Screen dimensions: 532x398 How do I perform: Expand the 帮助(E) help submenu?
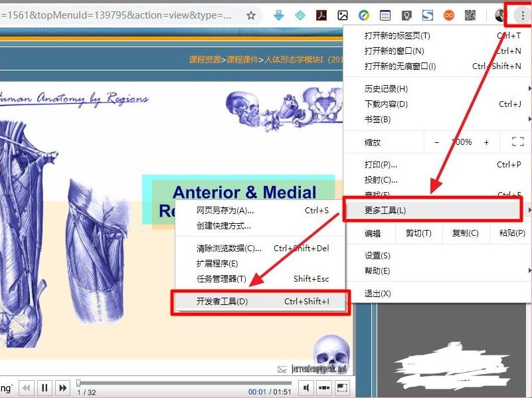[x=437, y=271]
